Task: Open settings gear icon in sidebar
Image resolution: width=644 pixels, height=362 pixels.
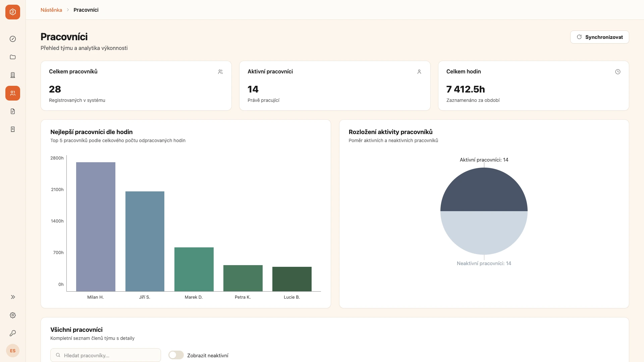Action: [13, 315]
